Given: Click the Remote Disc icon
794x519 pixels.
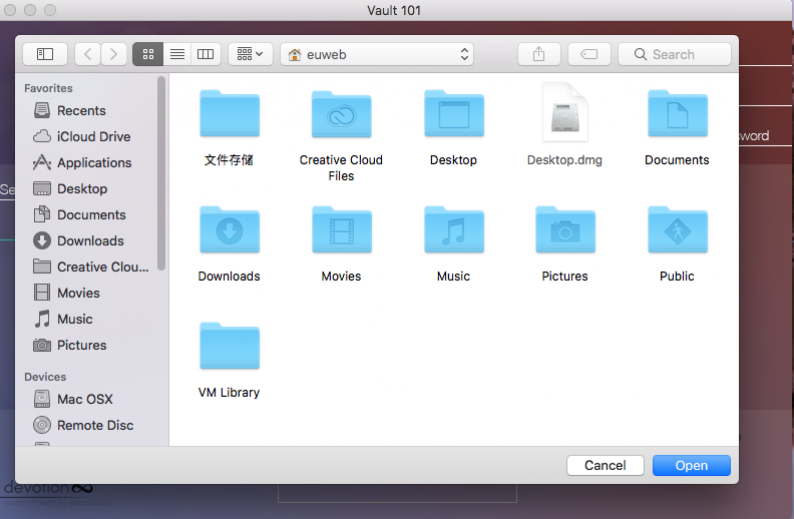Looking at the screenshot, I should tap(42, 425).
